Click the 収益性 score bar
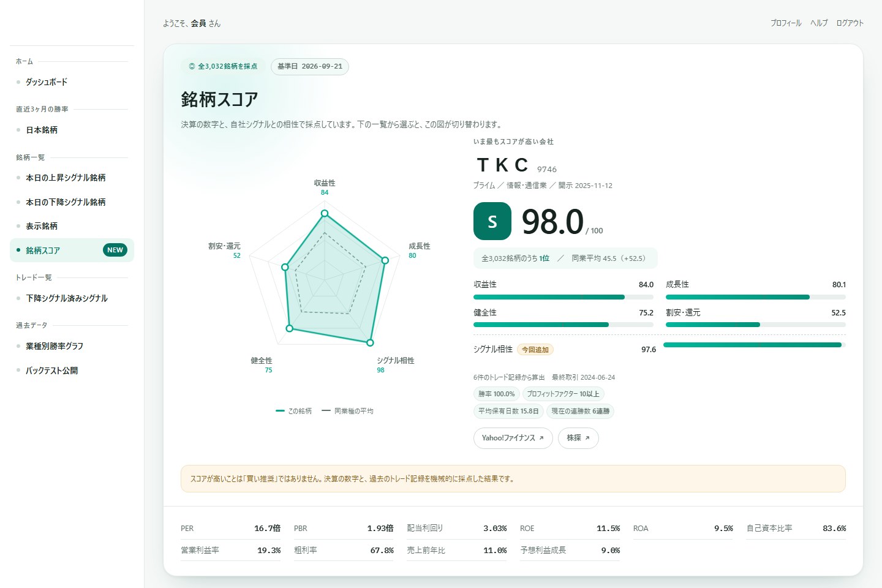 coord(563,297)
